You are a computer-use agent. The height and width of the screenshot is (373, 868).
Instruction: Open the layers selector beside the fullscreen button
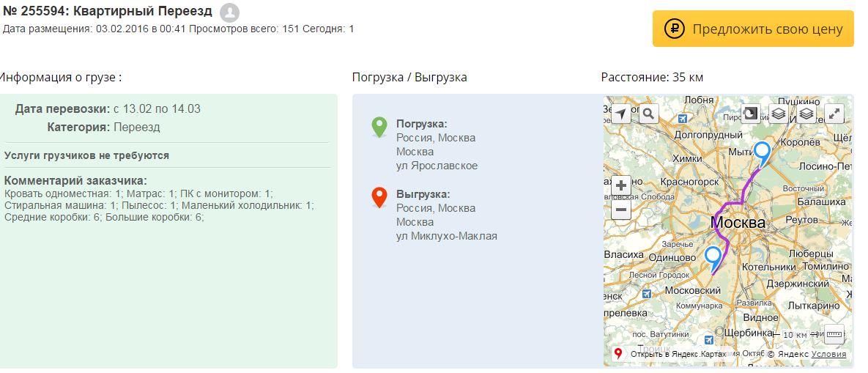click(806, 114)
